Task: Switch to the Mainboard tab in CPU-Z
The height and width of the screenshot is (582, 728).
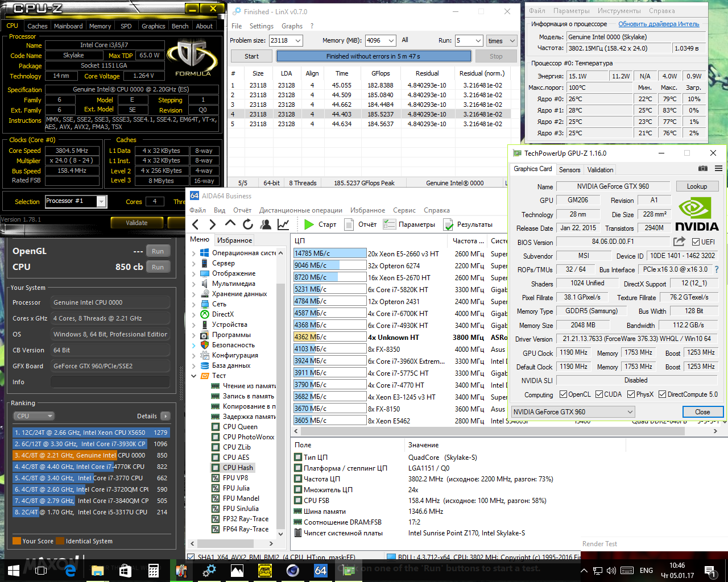Action: (x=68, y=26)
